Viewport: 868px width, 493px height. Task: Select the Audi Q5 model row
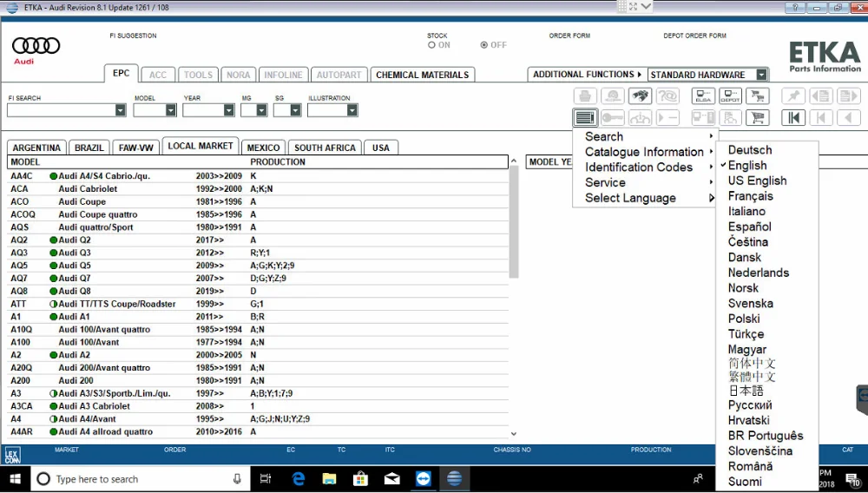[258, 266]
